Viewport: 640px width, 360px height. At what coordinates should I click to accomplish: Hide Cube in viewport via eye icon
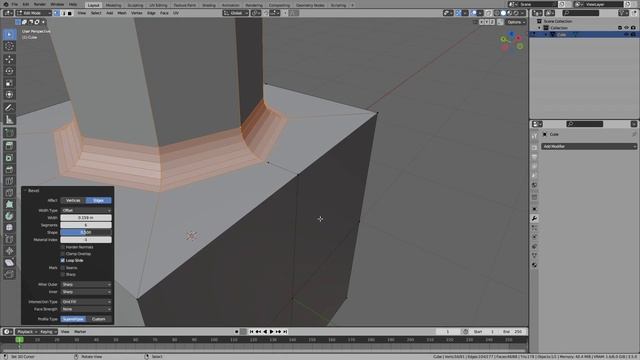point(627,35)
